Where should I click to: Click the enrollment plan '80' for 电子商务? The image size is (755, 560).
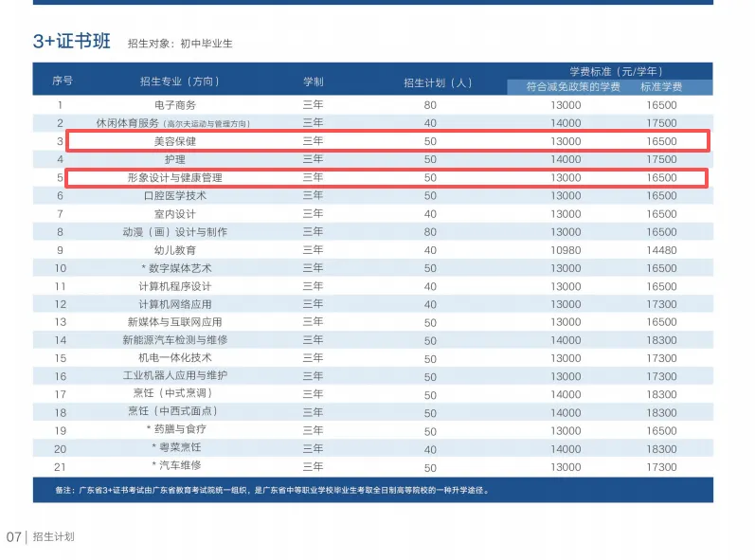[430, 105]
